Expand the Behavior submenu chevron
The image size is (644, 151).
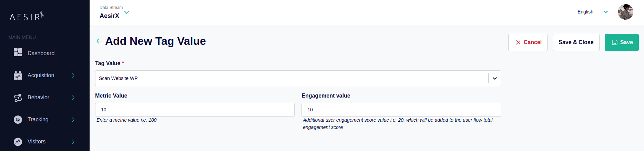73,98
